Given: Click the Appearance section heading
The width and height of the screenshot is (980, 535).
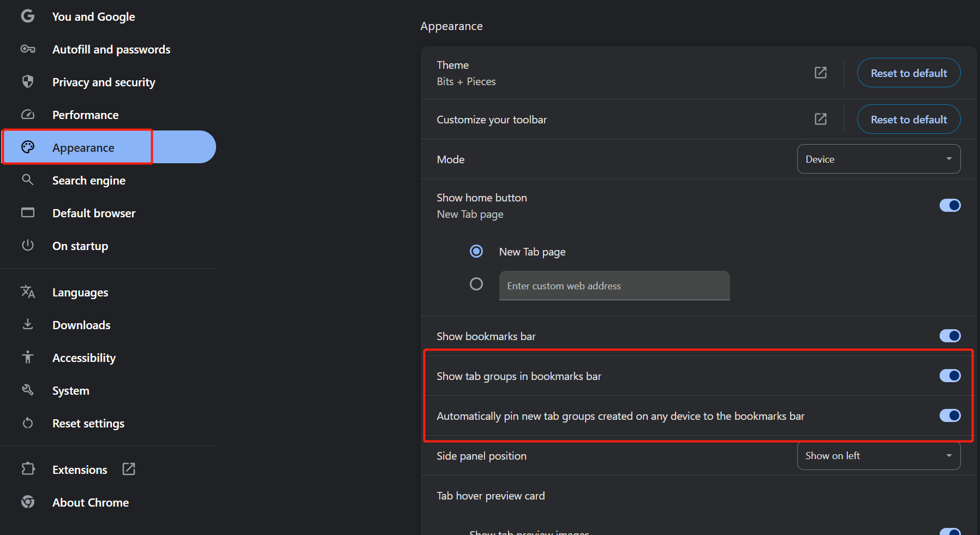Looking at the screenshot, I should click(451, 26).
